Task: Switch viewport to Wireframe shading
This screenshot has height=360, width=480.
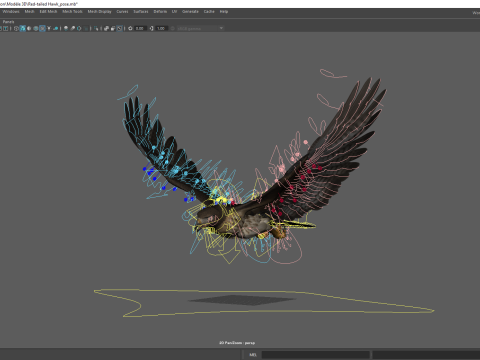Action: 16,28
